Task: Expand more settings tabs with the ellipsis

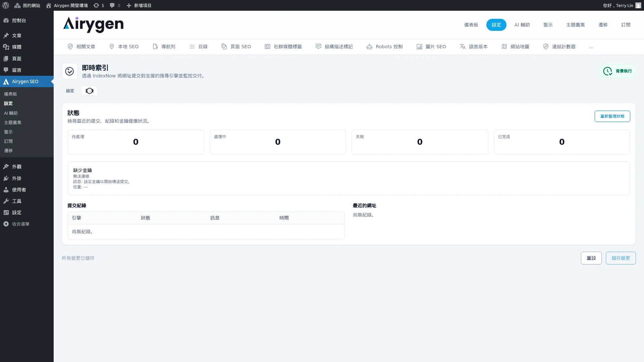Action: tap(591, 47)
